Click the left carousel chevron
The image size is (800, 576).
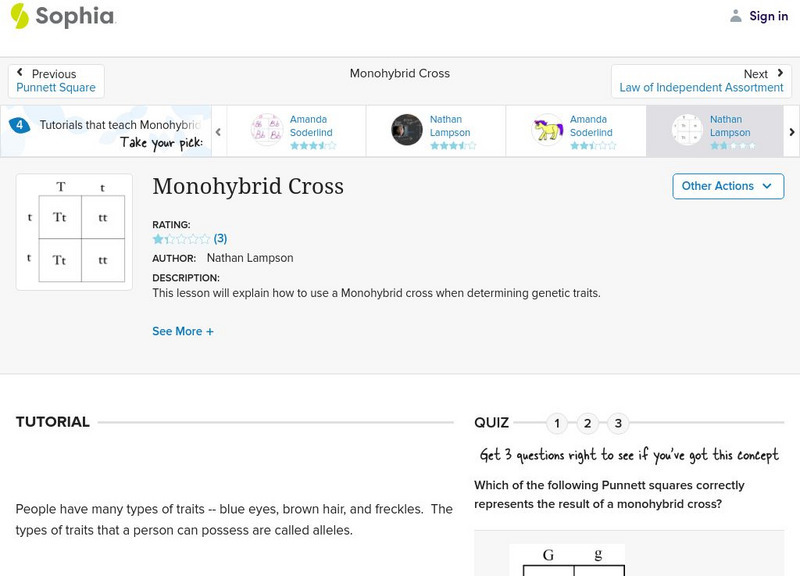pyautogui.click(x=218, y=131)
